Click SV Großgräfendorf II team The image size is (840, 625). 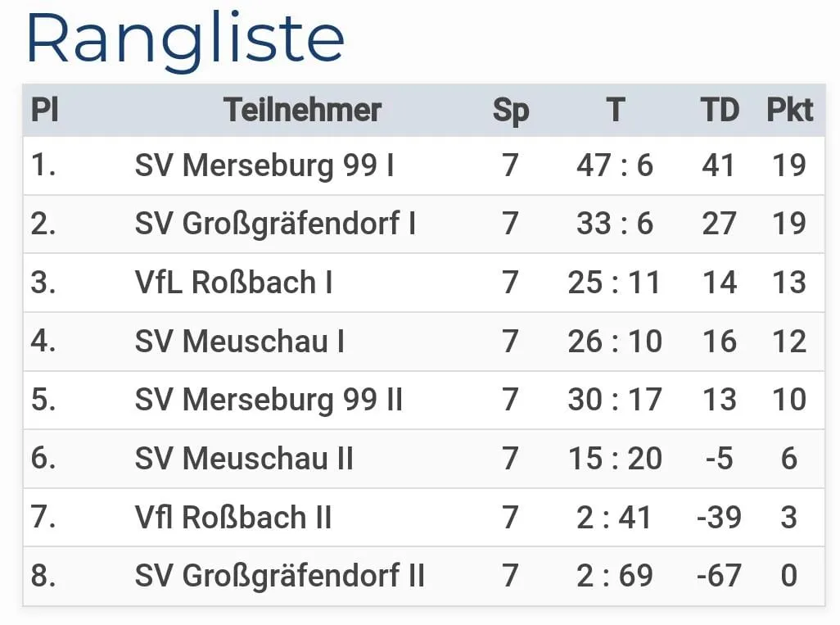coord(279,575)
